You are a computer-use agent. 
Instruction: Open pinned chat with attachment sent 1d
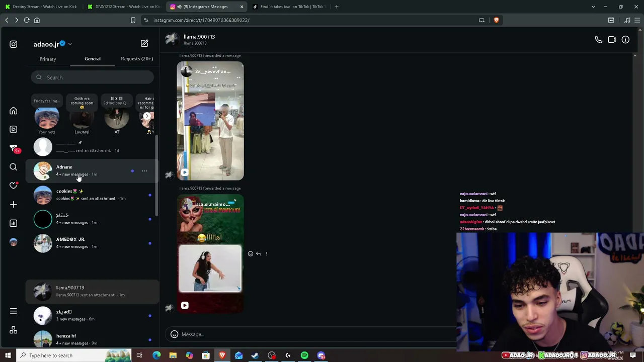92,147
